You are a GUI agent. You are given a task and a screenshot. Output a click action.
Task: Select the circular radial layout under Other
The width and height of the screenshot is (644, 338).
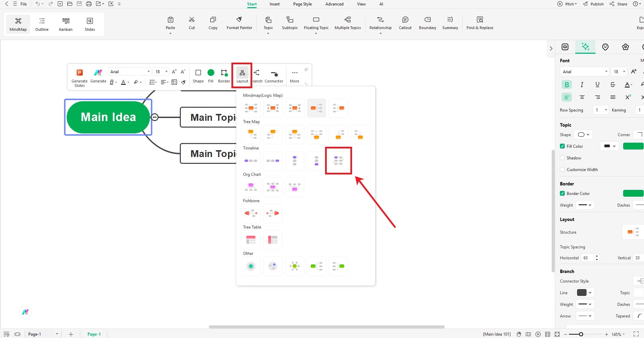tap(251, 266)
